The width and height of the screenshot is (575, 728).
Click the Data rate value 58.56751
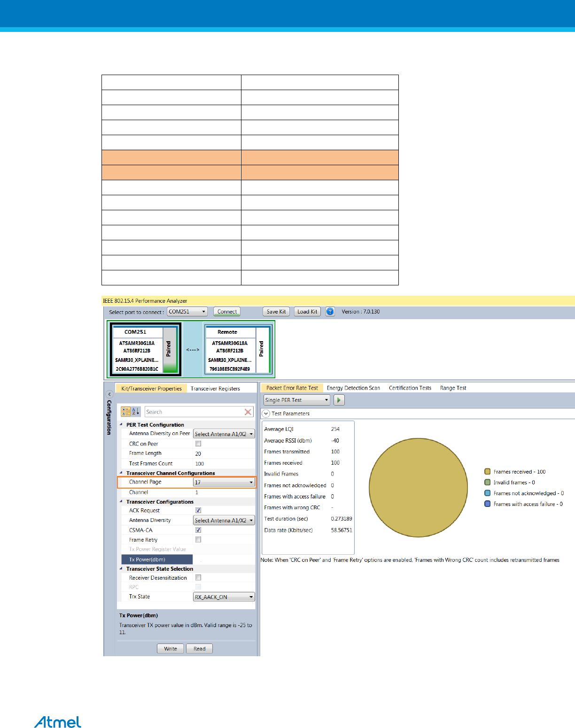pos(342,530)
